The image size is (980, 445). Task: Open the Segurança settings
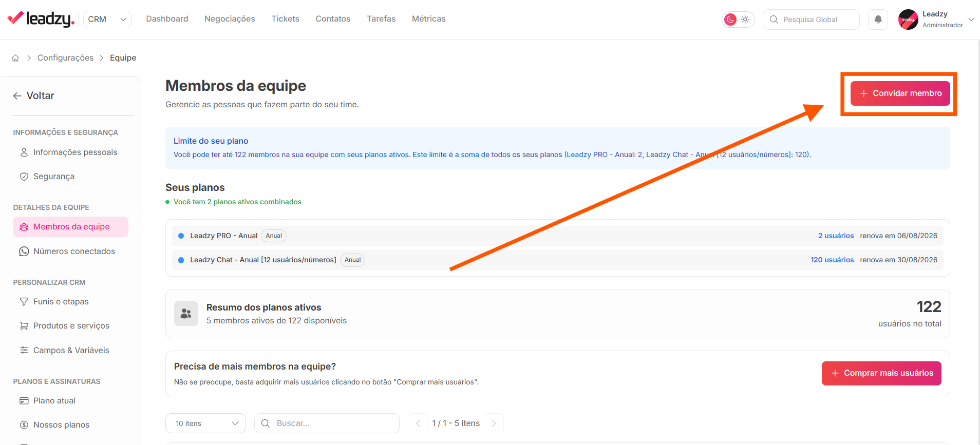[x=71, y=177]
